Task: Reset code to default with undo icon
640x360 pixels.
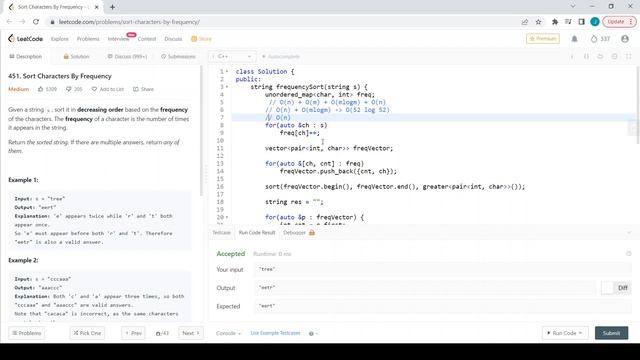Action: pyautogui.click(x=600, y=56)
